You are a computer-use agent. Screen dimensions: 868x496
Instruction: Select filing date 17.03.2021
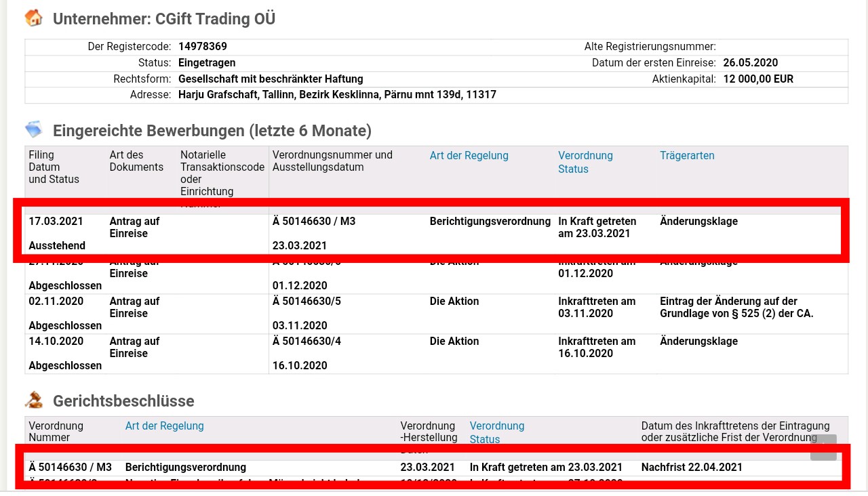[56, 221]
